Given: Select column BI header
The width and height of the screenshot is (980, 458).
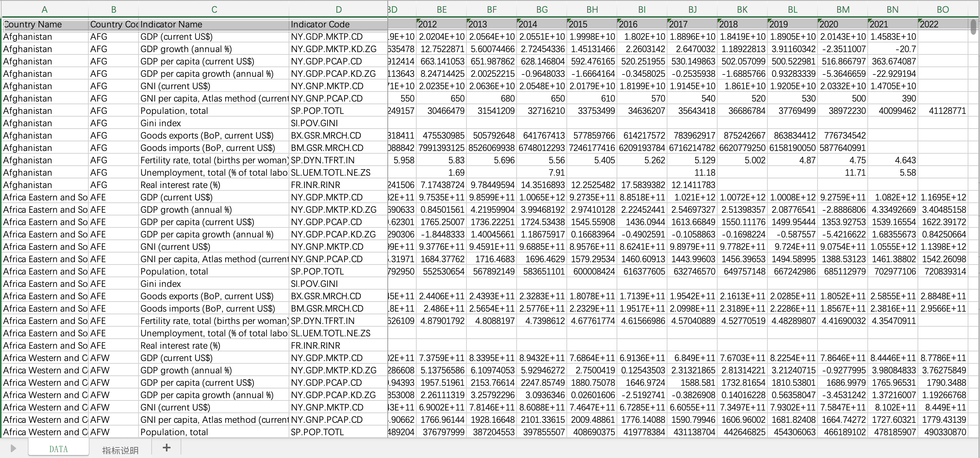Looking at the screenshot, I should 642,10.
